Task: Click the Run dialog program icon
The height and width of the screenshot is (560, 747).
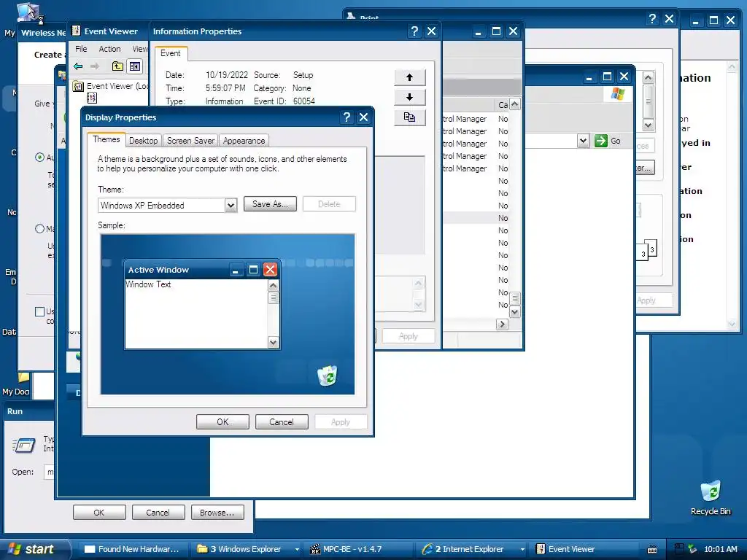Action: tap(24, 446)
